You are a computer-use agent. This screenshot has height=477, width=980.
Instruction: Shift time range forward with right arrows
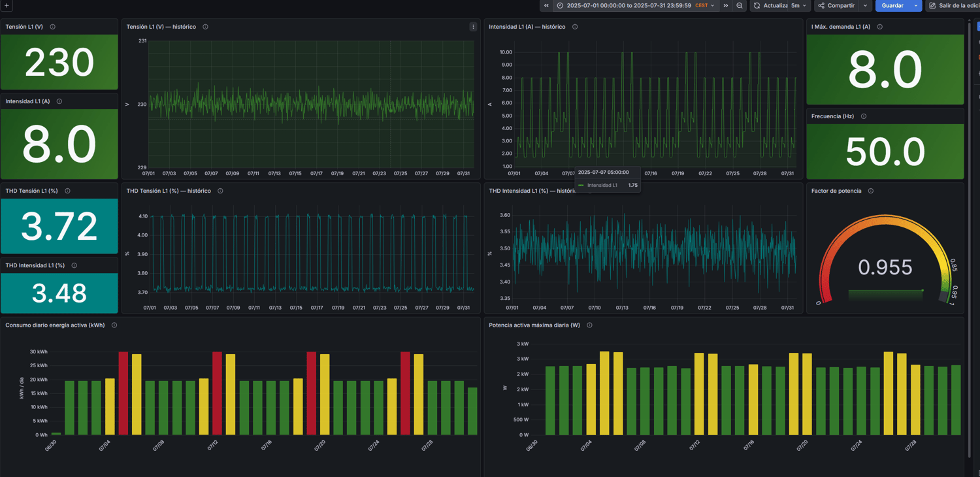725,6
